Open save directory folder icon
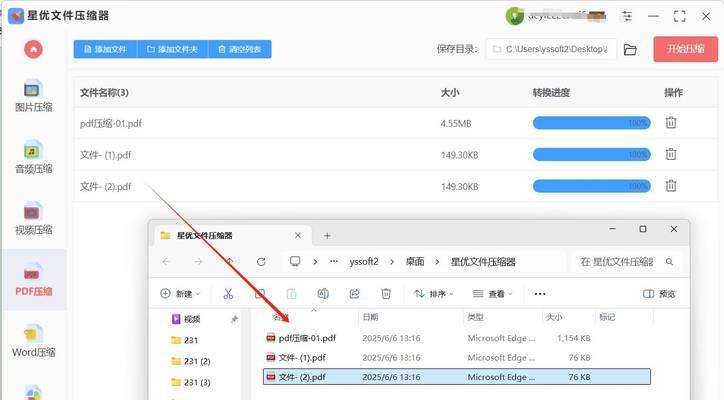Image resolution: width=724 pixels, height=400 pixels. 630,49
